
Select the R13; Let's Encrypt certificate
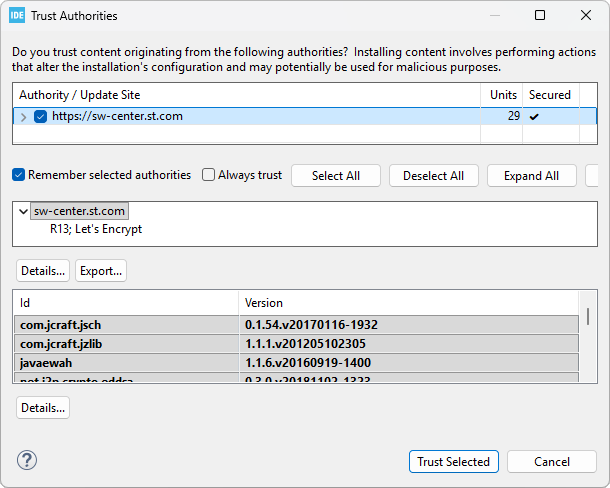click(96, 229)
